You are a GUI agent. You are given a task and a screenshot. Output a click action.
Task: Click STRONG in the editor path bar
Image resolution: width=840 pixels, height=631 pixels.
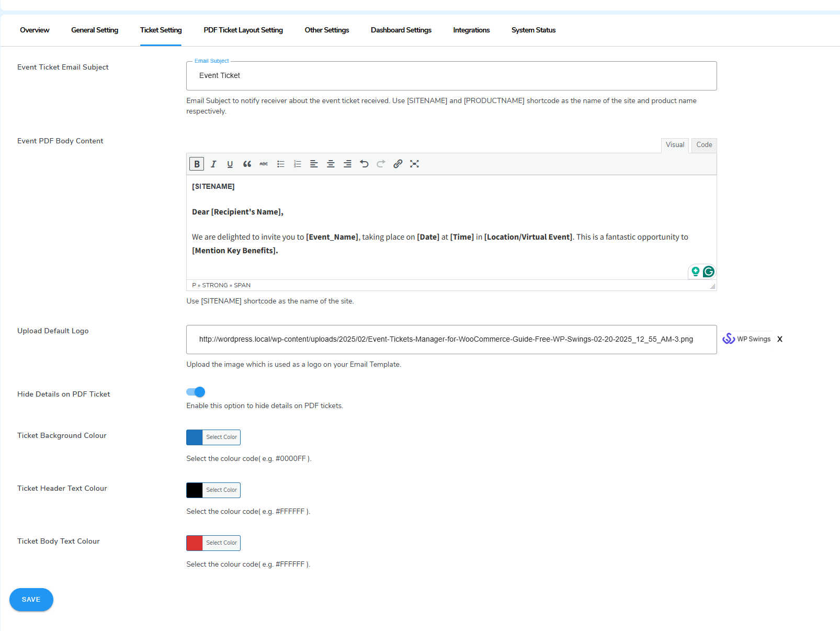pyautogui.click(x=215, y=285)
